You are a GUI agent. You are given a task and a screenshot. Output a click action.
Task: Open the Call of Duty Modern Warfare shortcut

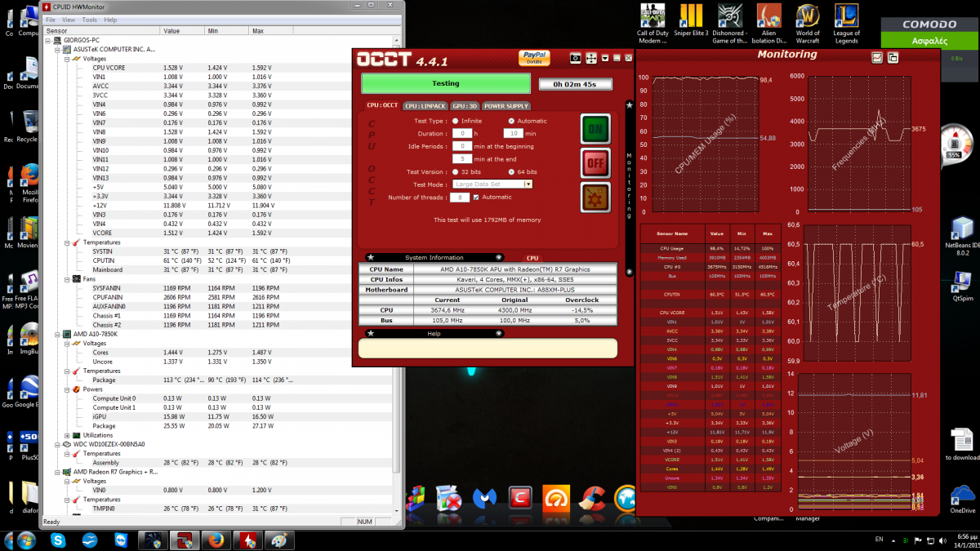point(653,24)
